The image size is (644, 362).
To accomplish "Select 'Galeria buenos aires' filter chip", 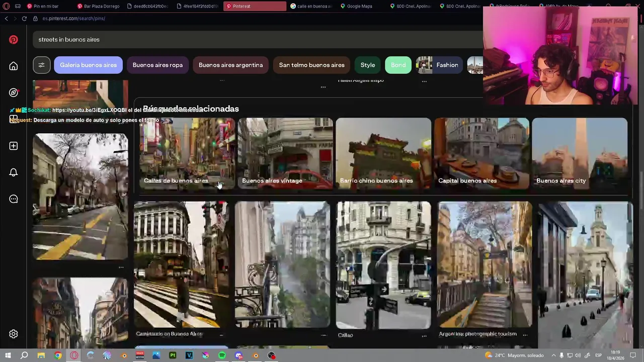I will pos(88,65).
